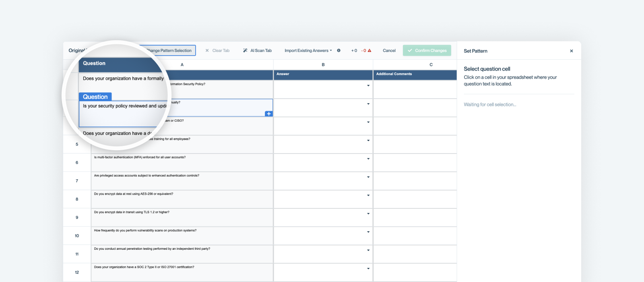Click the red warning triangle icon

click(x=369, y=50)
